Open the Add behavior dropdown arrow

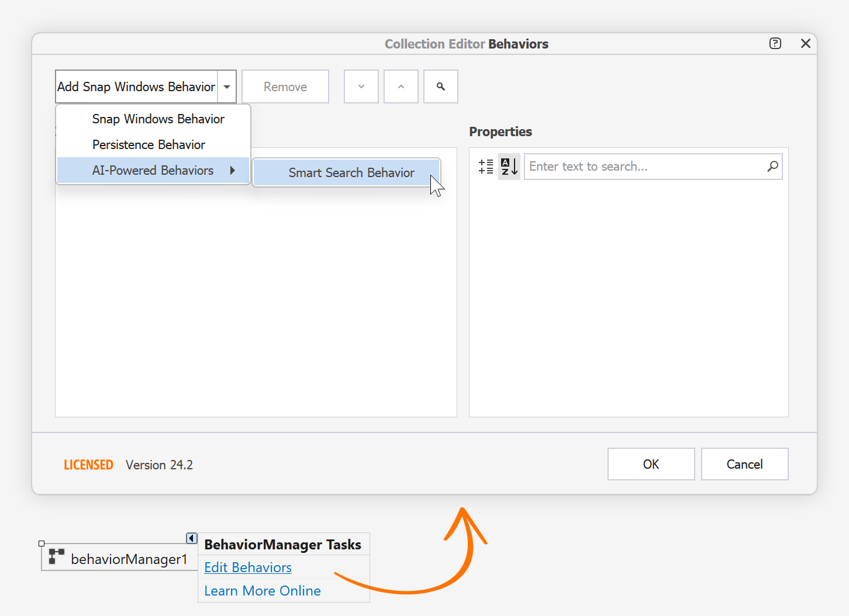pos(227,86)
